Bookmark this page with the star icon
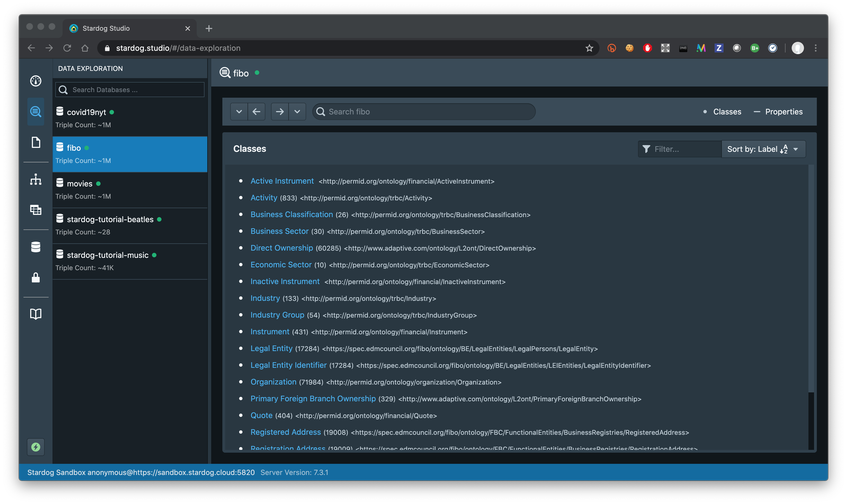This screenshot has width=847, height=504. [x=589, y=48]
